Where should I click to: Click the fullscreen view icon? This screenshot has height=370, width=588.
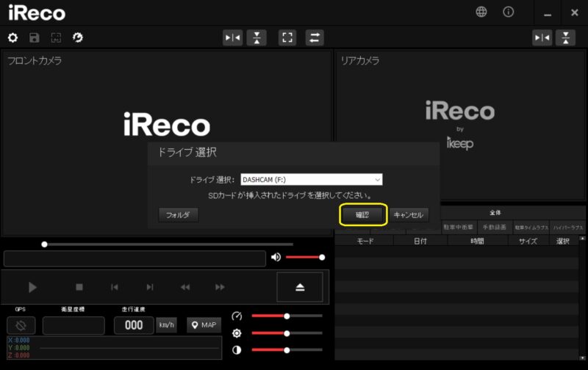click(x=287, y=37)
